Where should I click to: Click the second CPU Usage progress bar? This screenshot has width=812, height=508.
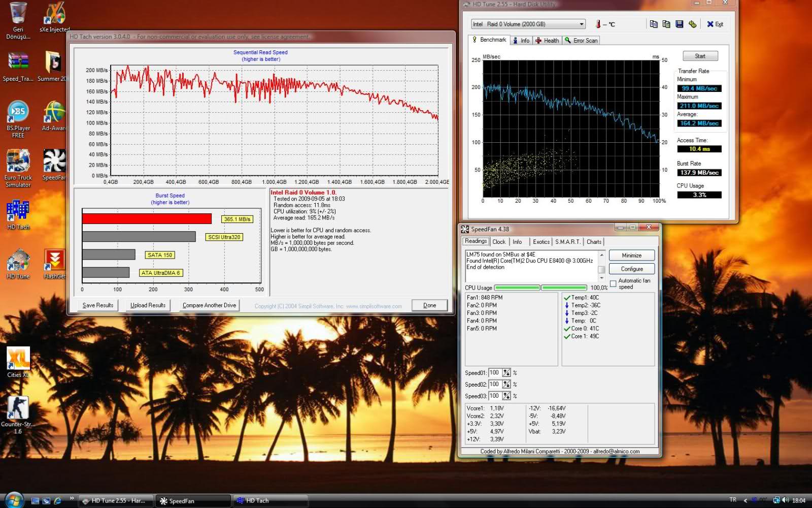[x=564, y=288]
